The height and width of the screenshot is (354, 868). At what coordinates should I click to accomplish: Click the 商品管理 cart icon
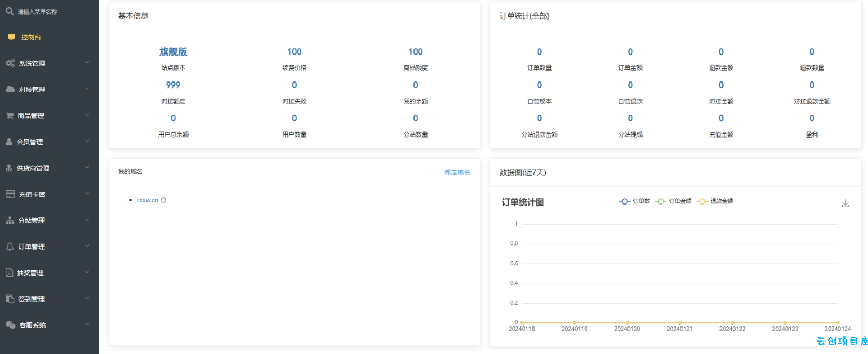tap(10, 116)
